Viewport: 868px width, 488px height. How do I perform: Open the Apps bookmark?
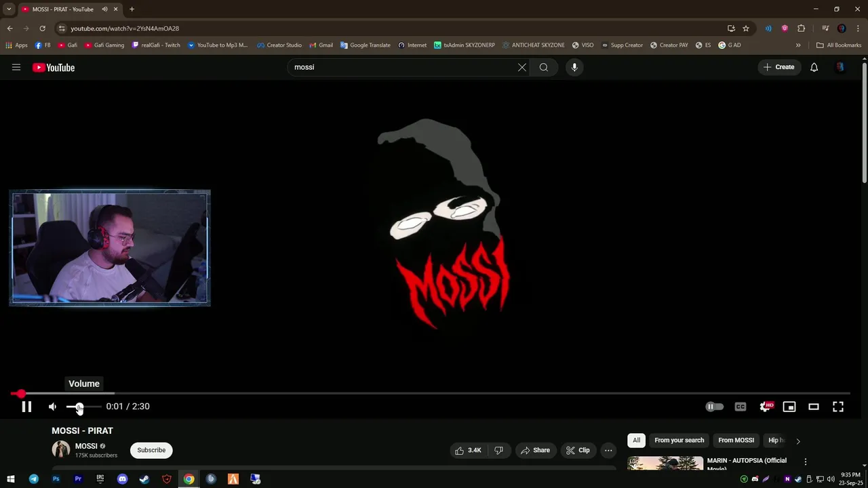point(16,45)
